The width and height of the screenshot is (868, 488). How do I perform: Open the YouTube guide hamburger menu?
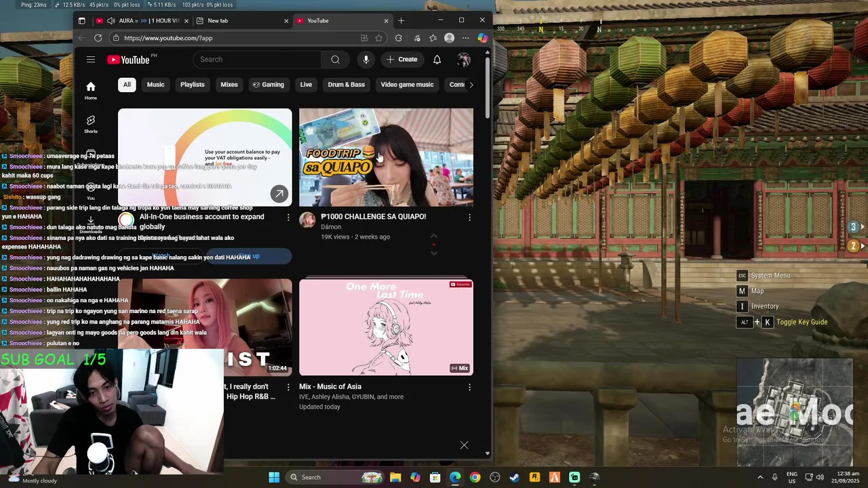[x=91, y=60]
